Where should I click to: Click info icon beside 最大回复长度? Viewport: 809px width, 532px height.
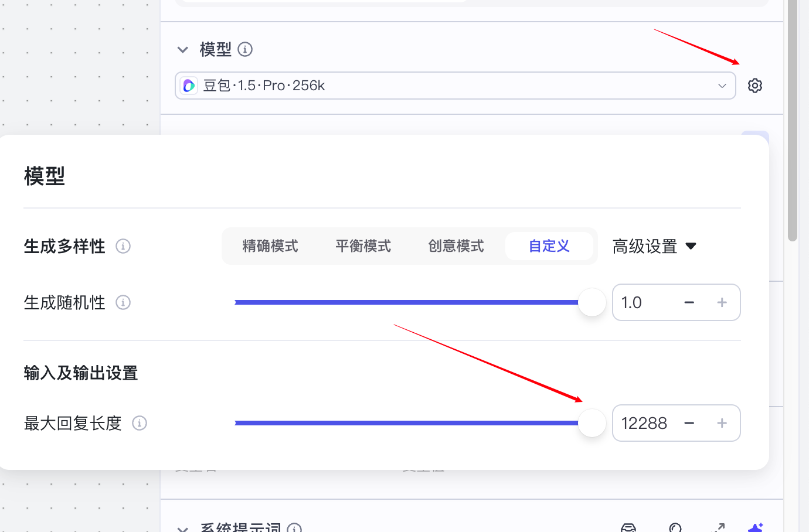click(140, 423)
